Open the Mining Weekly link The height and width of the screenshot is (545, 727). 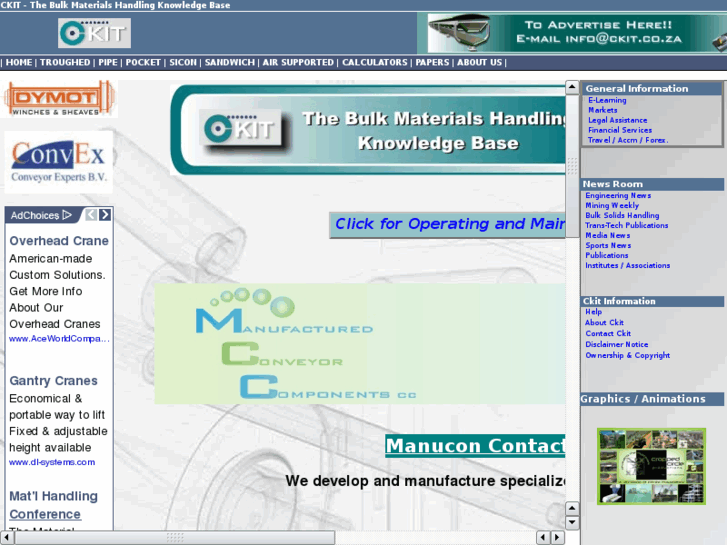point(612,205)
